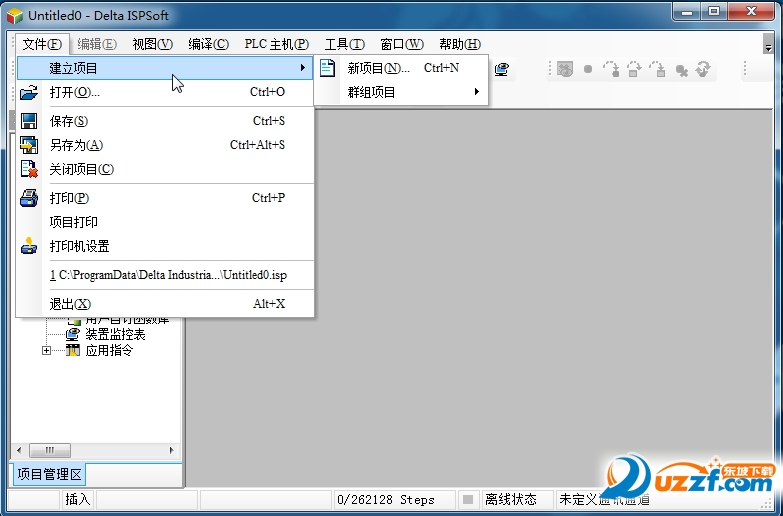This screenshot has height=516, width=783.
Task: Select 项目打印 menu entry
Action: pos(165,222)
